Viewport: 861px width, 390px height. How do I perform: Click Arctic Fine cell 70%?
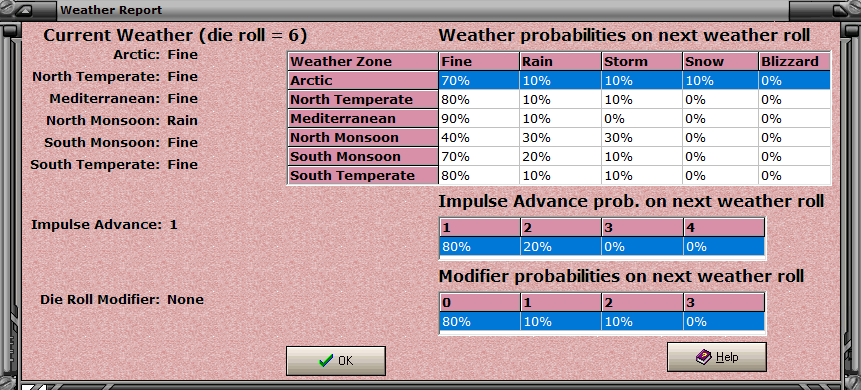coord(479,81)
